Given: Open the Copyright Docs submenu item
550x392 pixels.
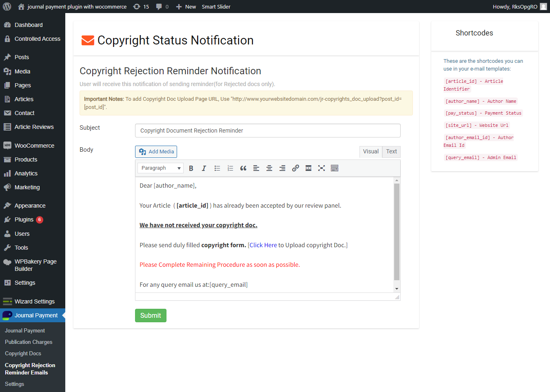Looking at the screenshot, I should tap(23, 353).
